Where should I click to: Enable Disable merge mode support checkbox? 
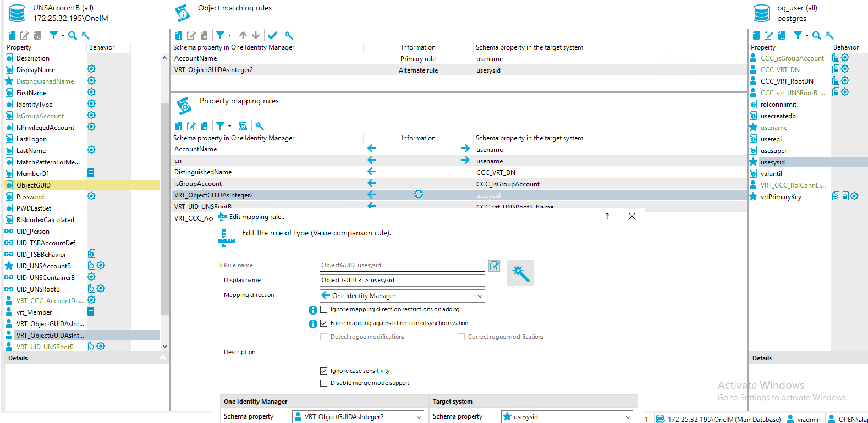pyautogui.click(x=324, y=383)
